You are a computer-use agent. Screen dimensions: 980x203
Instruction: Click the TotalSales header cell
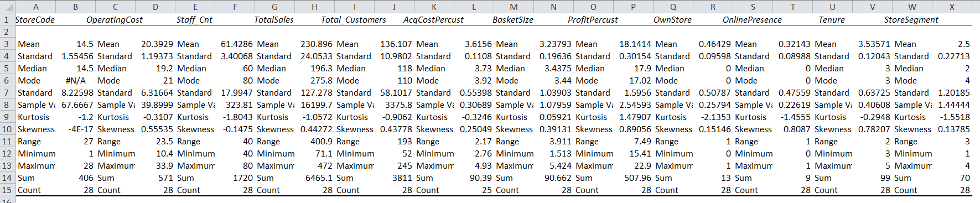tap(274, 19)
